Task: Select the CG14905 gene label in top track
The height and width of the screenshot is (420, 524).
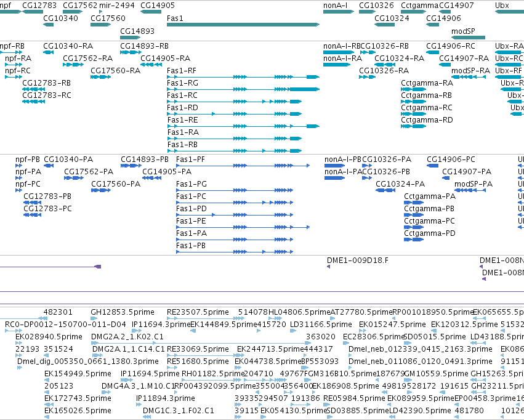Action: pos(158,6)
